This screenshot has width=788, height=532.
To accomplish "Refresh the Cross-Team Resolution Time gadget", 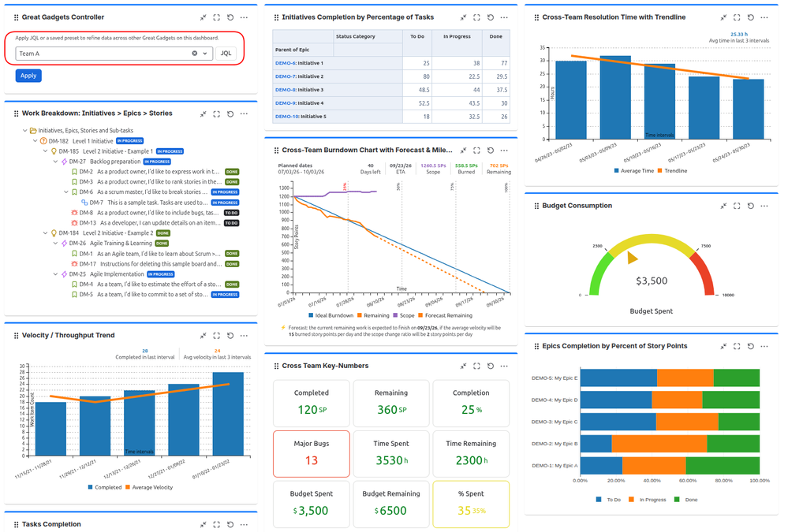I will click(751, 17).
